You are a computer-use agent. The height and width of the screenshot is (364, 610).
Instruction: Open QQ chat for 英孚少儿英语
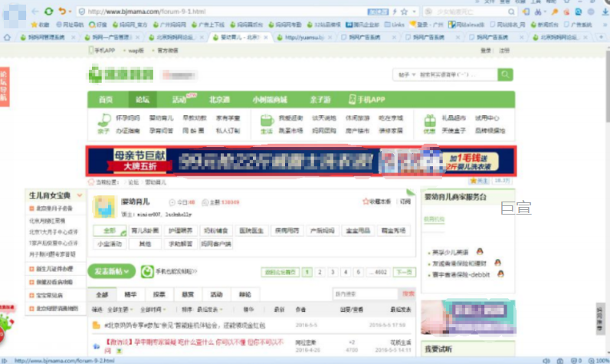point(480,251)
